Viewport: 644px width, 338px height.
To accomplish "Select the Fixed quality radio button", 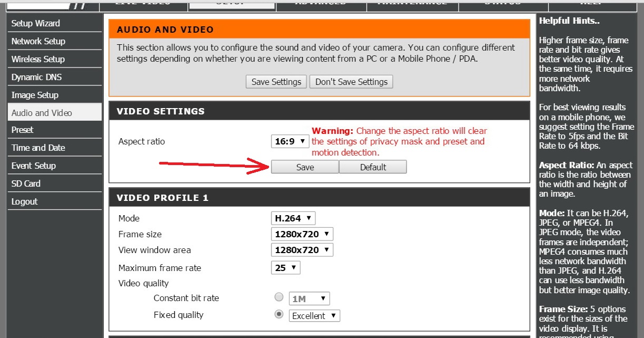I will 279,314.
